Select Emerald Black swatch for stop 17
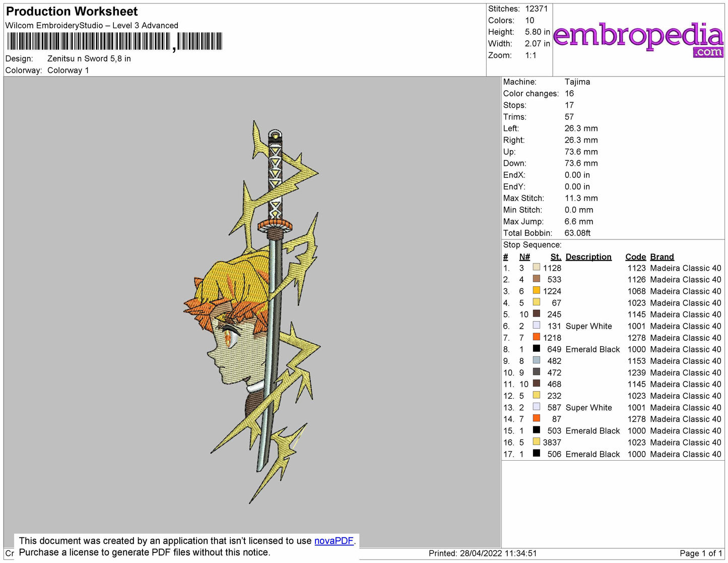Screen dimensions: 728x563 pos(536,453)
